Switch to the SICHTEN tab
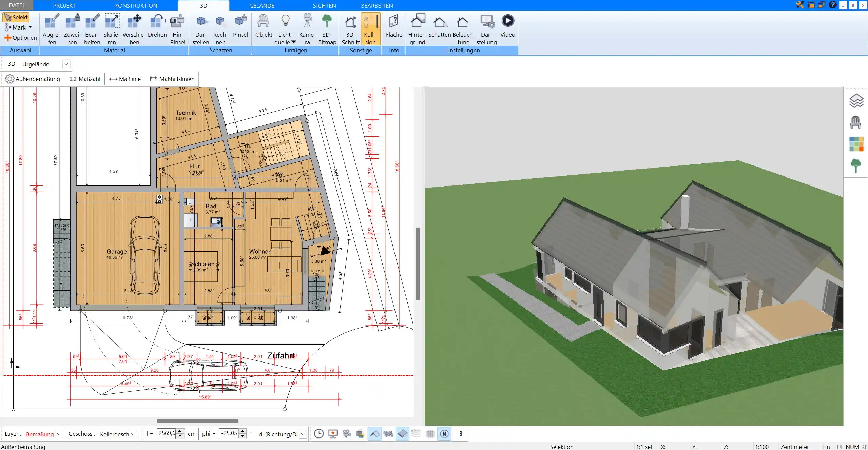The width and height of the screenshot is (868, 450). coord(324,5)
